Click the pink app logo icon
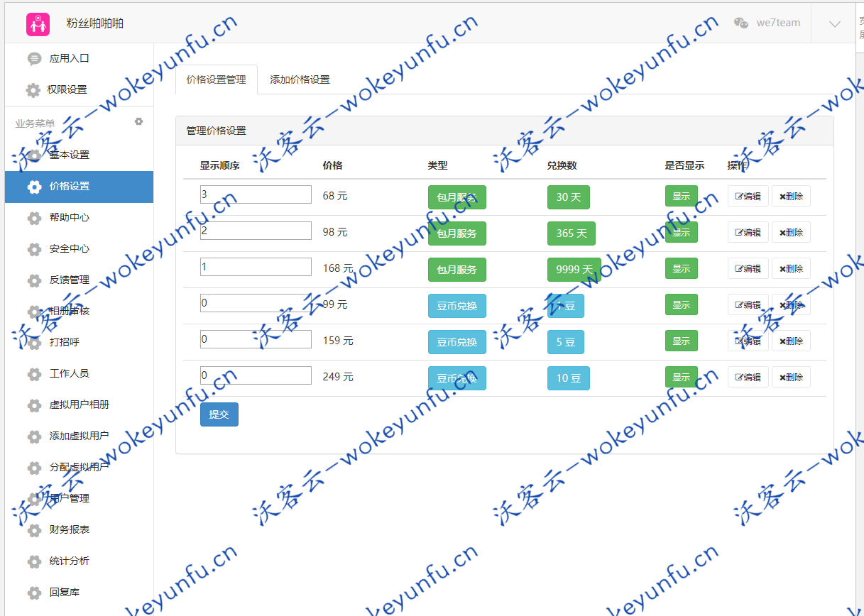Screen dimensions: 864x616 [38, 24]
